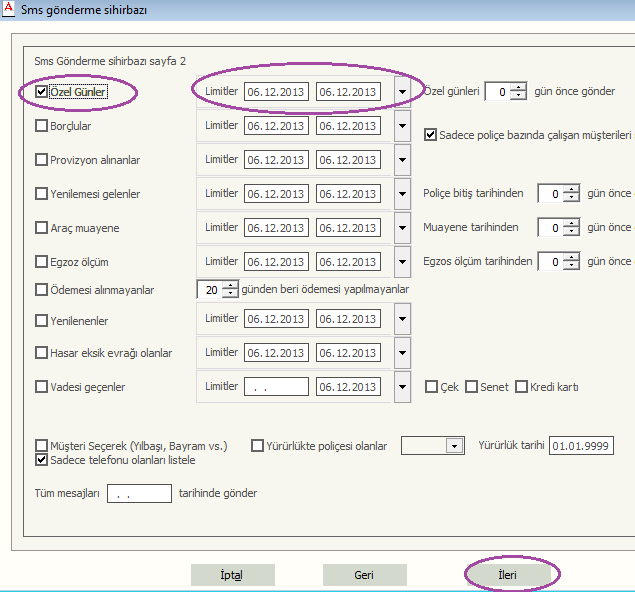
Task: Open Özel Günler date limits dropdown
Action: coord(402,92)
